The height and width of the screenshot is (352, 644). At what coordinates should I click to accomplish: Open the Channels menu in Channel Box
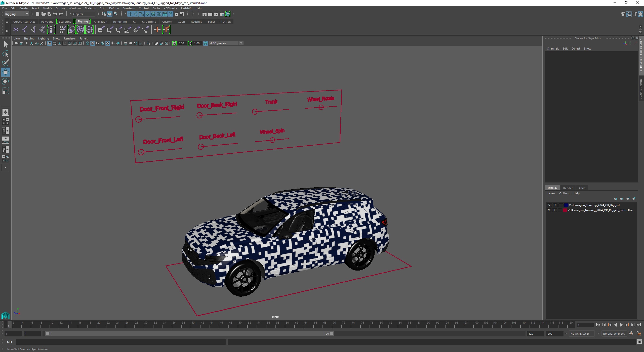click(x=553, y=49)
